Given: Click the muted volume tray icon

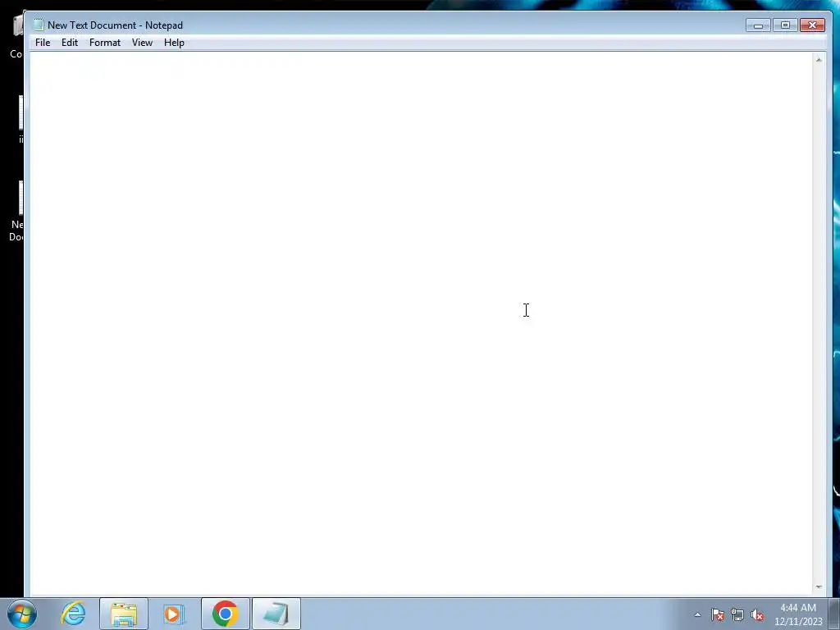Looking at the screenshot, I should click(757, 615).
